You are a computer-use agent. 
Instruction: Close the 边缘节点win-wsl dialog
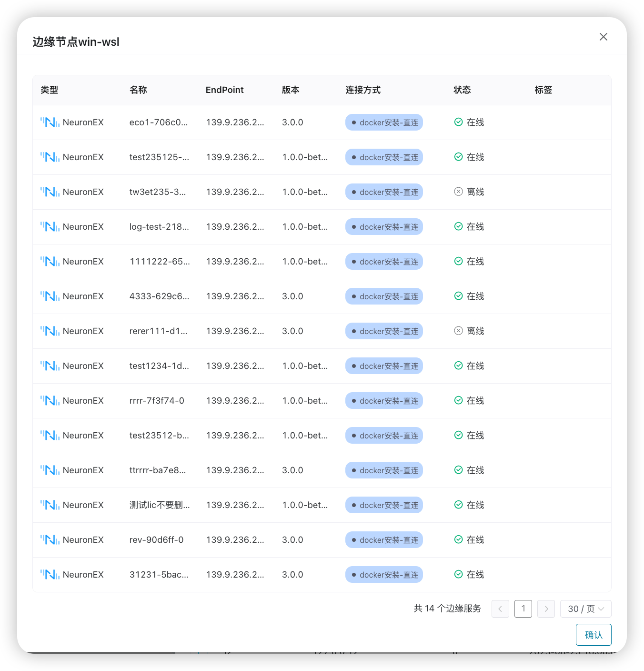click(604, 37)
